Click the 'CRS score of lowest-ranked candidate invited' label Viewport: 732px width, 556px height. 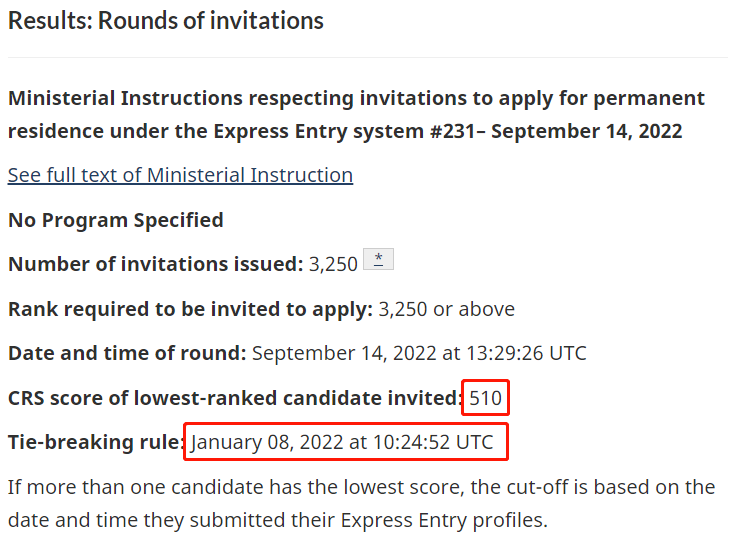click(x=235, y=398)
